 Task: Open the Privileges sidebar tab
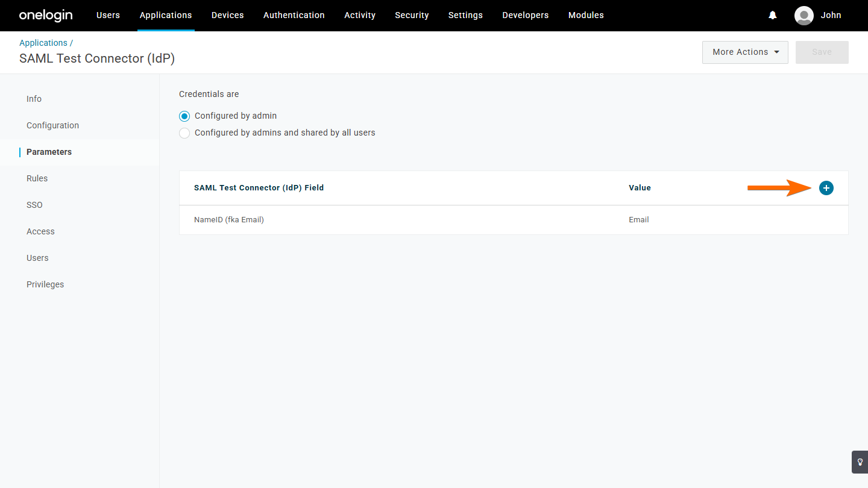[x=45, y=284]
